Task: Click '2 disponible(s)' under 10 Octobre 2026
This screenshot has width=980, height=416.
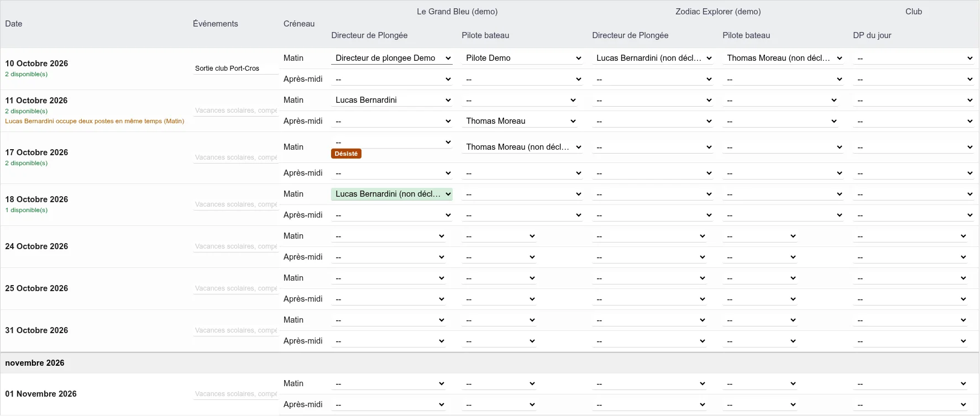Action: coord(27,74)
